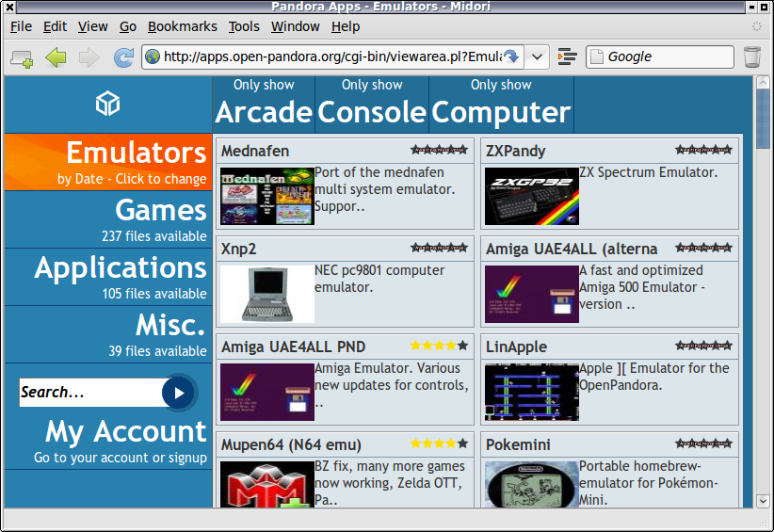Open Mupen64 (N64 emu) title
Viewport: 774px width, 532px height.
point(291,444)
